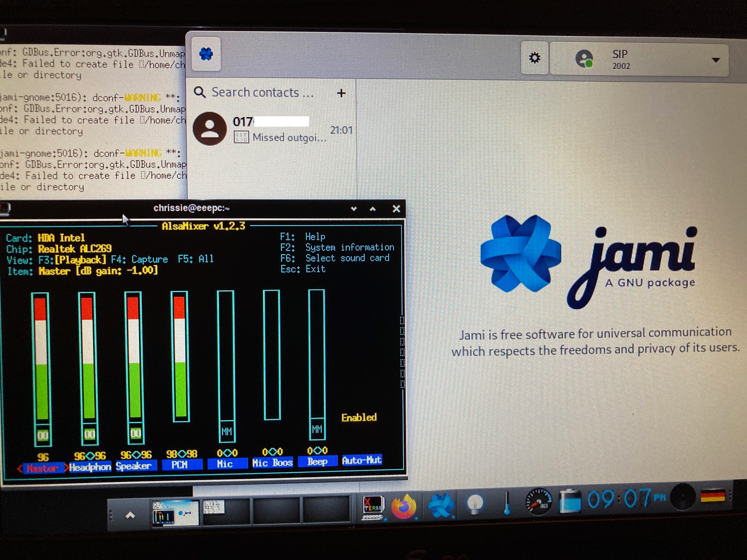
Task: Click the speaker volume panel icon
Action: 682,497
